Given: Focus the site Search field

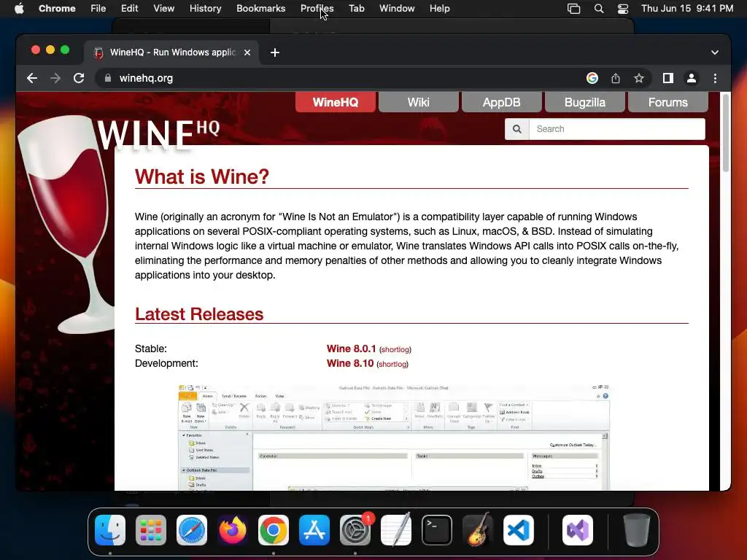Looking at the screenshot, I should (617, 129).
